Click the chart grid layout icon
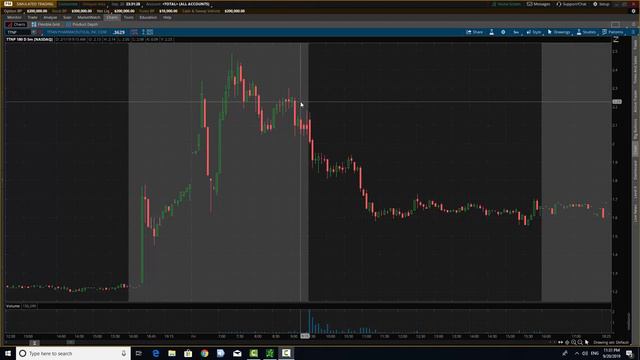Screen dimensions: 640x360 coord(615,24)
